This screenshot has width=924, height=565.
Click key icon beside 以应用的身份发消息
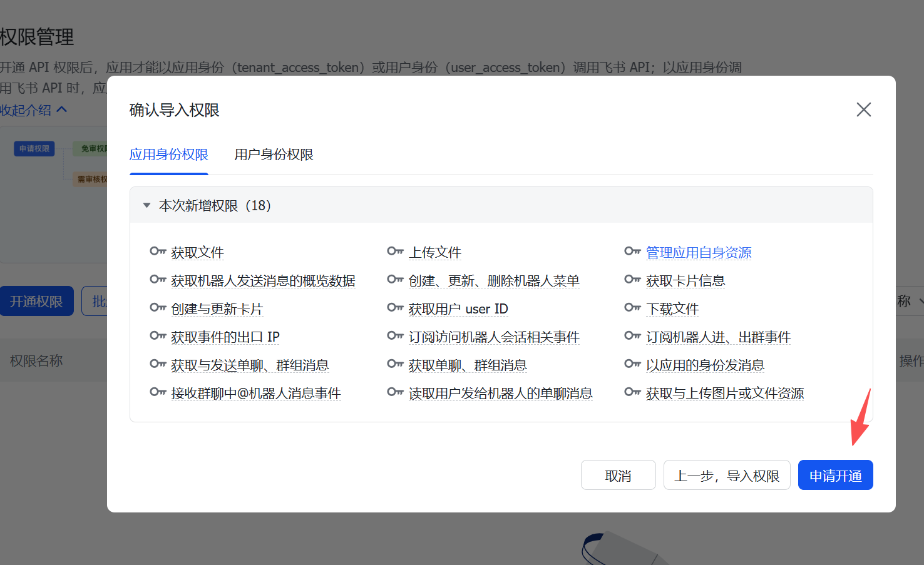(x=632, y=364)
